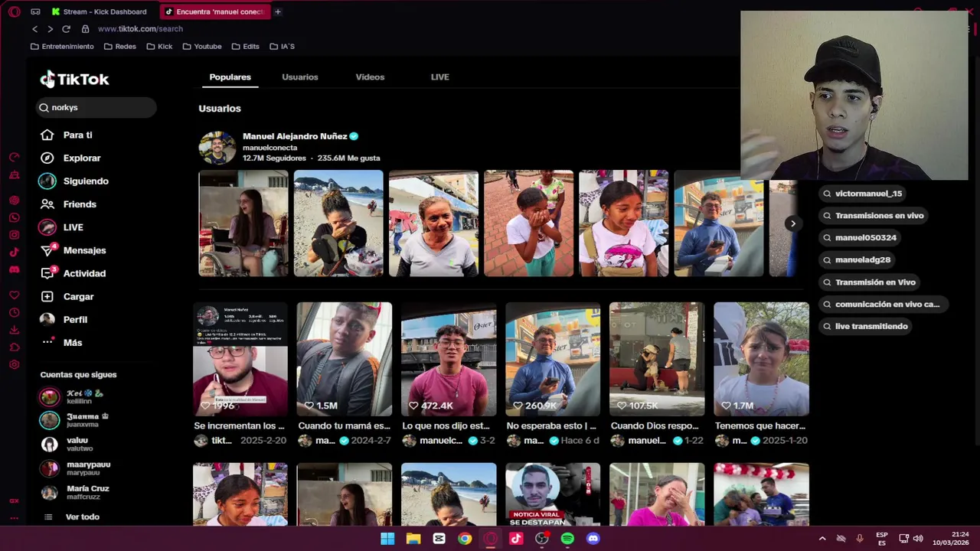Open Entretenimiento bookmarks folder
This screenshot has width=980, height=551.
[x=62, y=47]
